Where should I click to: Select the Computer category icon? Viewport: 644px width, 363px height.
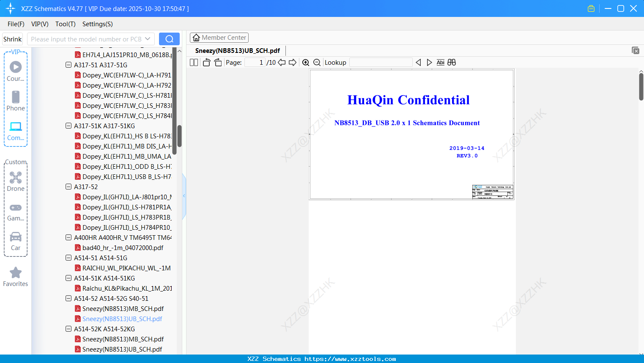[x=16, y=126]
